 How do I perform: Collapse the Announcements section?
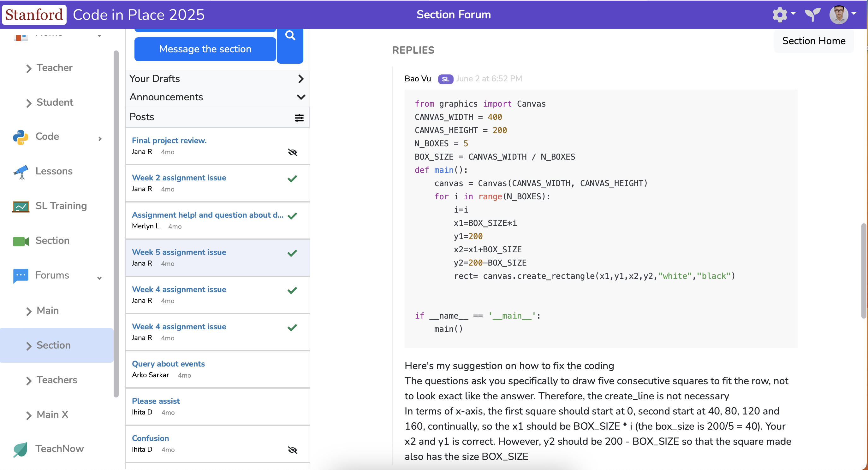click(300, 97)
